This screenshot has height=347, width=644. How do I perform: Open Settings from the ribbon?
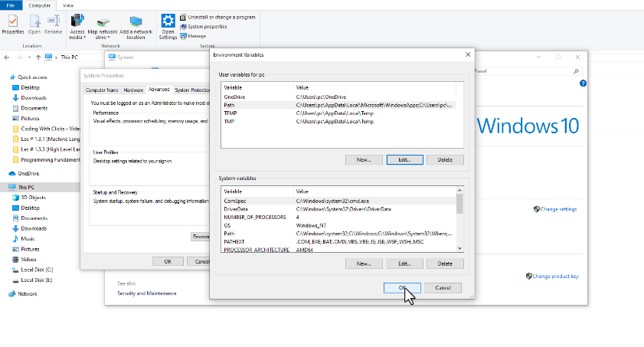pyautogui.click(x=168, y=27)
